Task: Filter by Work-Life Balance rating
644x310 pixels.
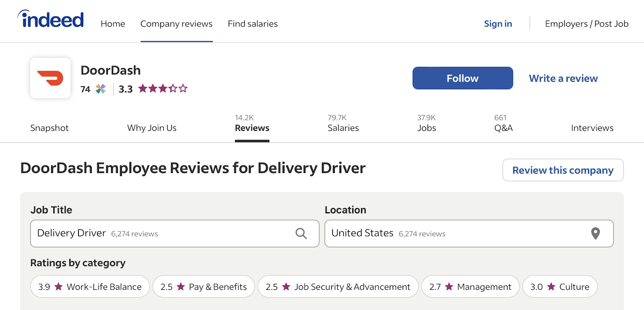Action: tap(90, 287)
